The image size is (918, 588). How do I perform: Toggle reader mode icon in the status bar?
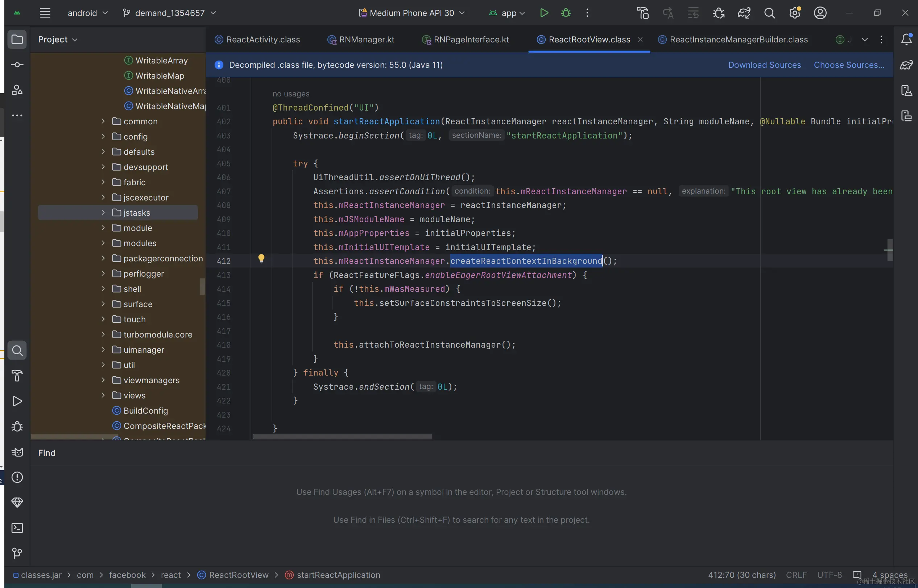[857, 575]
